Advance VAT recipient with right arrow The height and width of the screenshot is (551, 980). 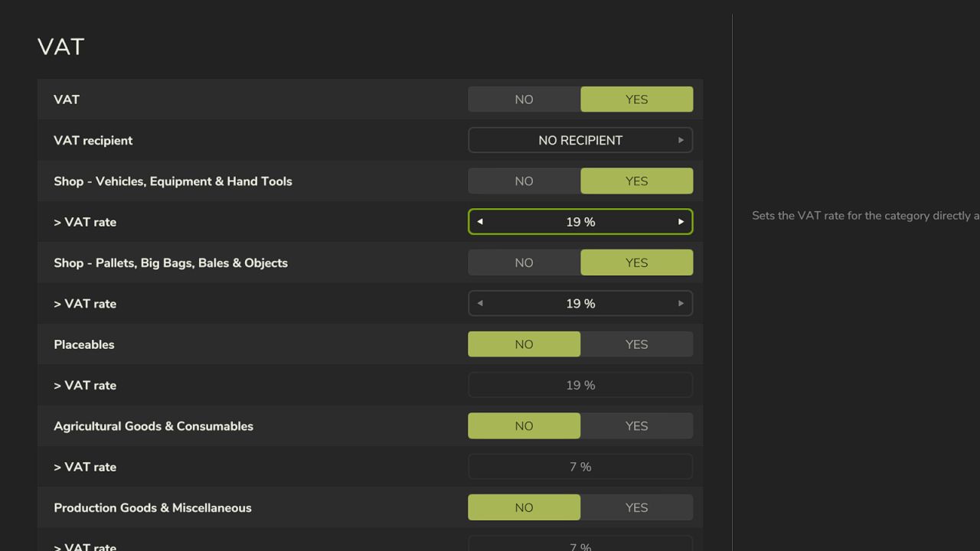click(x=681, y=140)
